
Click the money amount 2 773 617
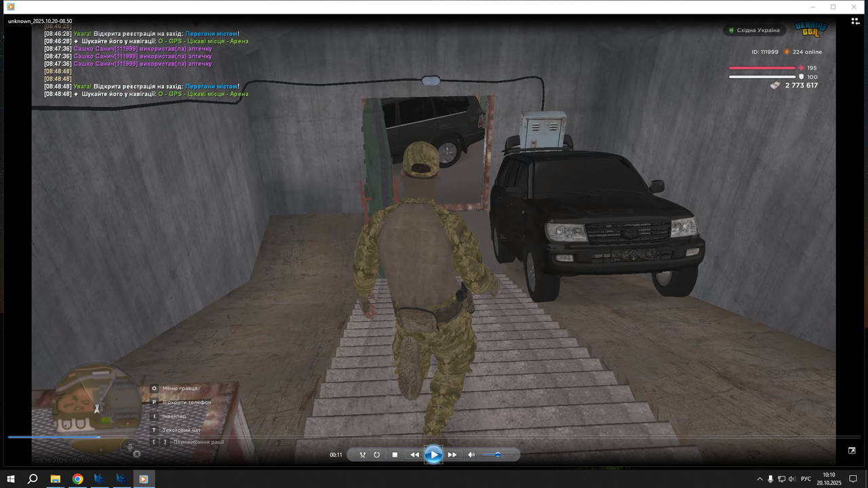[802, 85]
